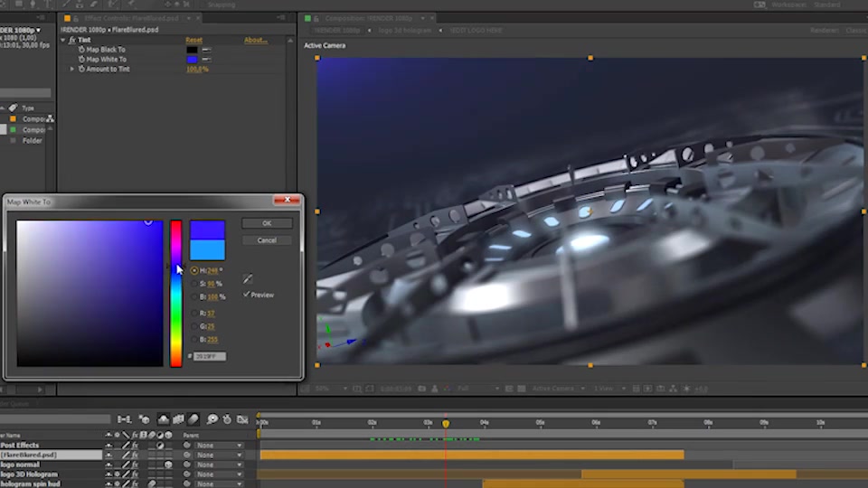Expand the Amount to Tint property
This screenshot has width=868, height=488.
click(x=71, y=70)
